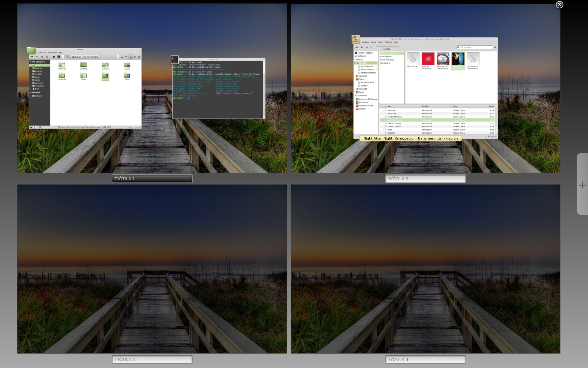This screenshot has width=588, height=368.
Task: Click the Banshee volume icon
Action: point(495,47)
